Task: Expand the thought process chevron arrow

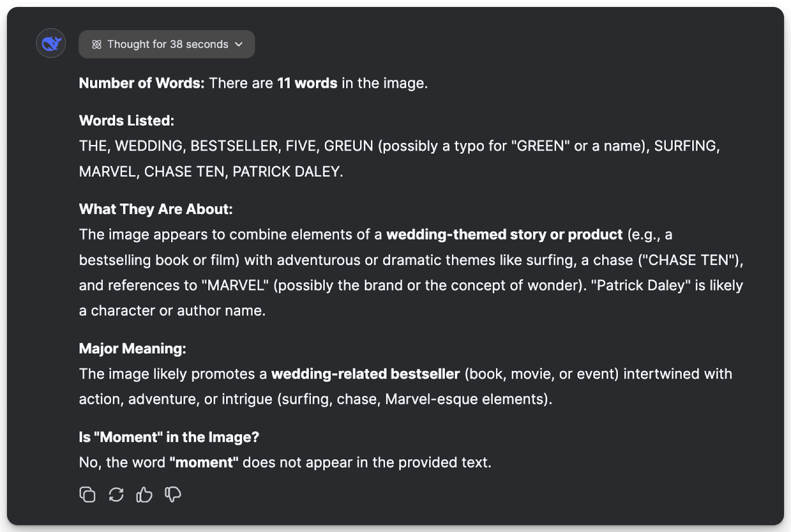Action: 239,44
